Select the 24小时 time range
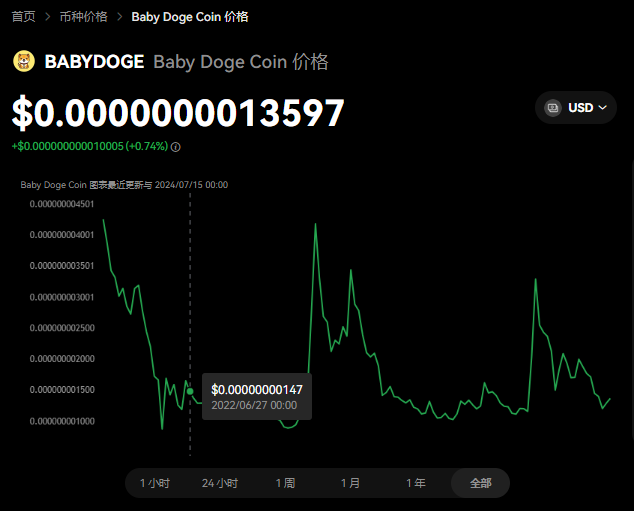The height and width of the screenshot is (511, 634). [220, 483]
